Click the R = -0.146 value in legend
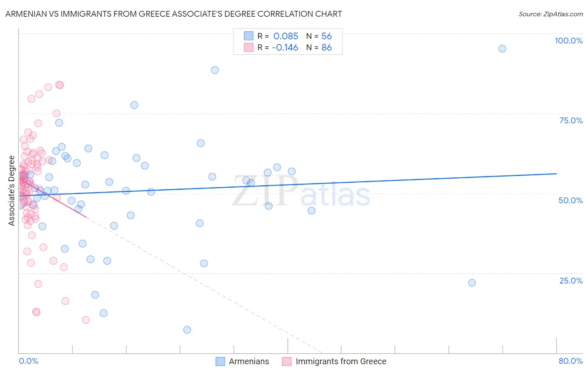The width and height of the screenshot is (588, 373). [278, 47]
